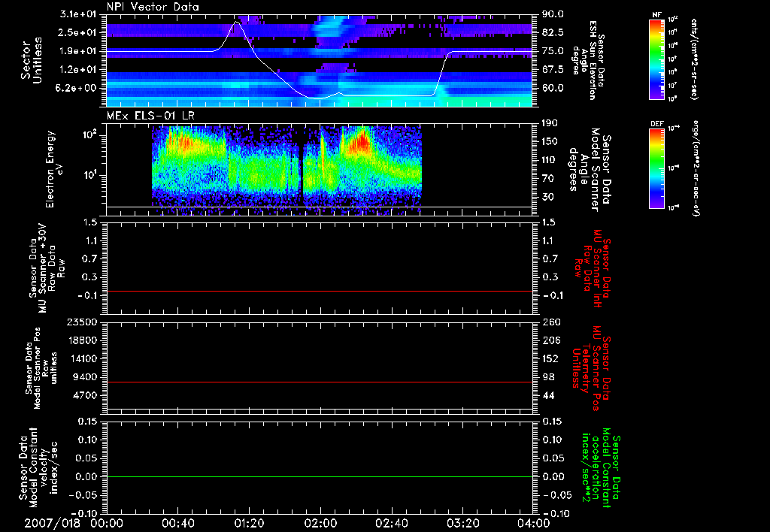The height and width of the screenshot is (532, 770).
Task: Click the '260' right axis tick label
Action: click(550, 322)
